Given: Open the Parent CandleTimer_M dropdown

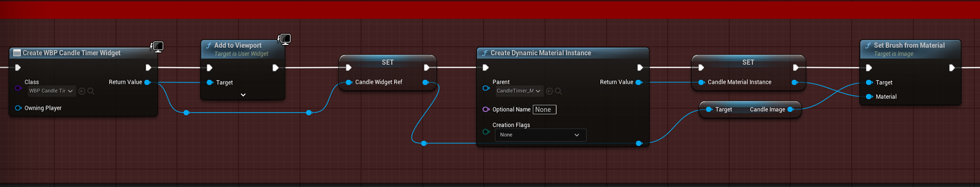Looking at the screenshot, I should click(x=519, y=91).
